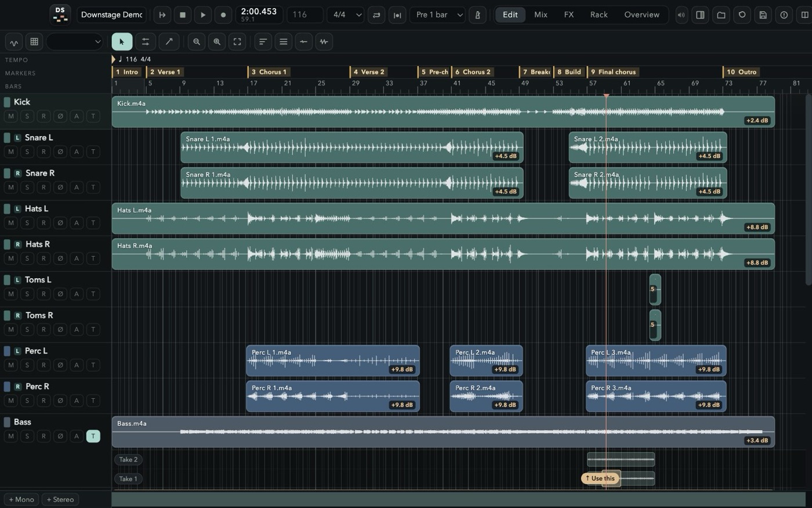Click the tempo field showing 116
This screenshot has height=508, width=812.
click(305, 15)
